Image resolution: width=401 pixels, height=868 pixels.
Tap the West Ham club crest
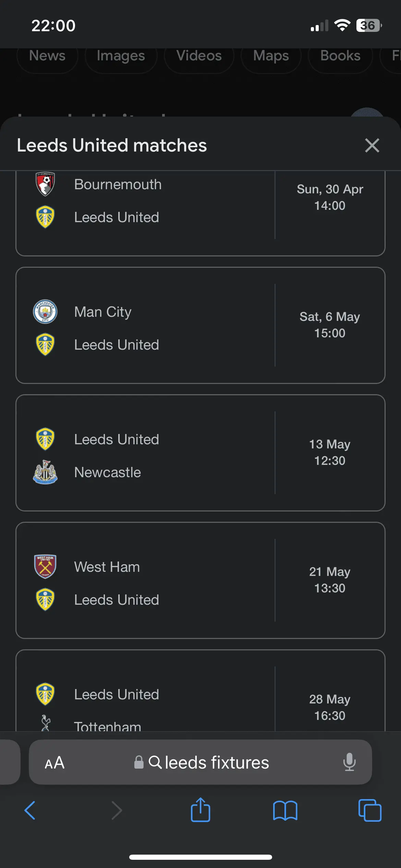pos(45,567)
